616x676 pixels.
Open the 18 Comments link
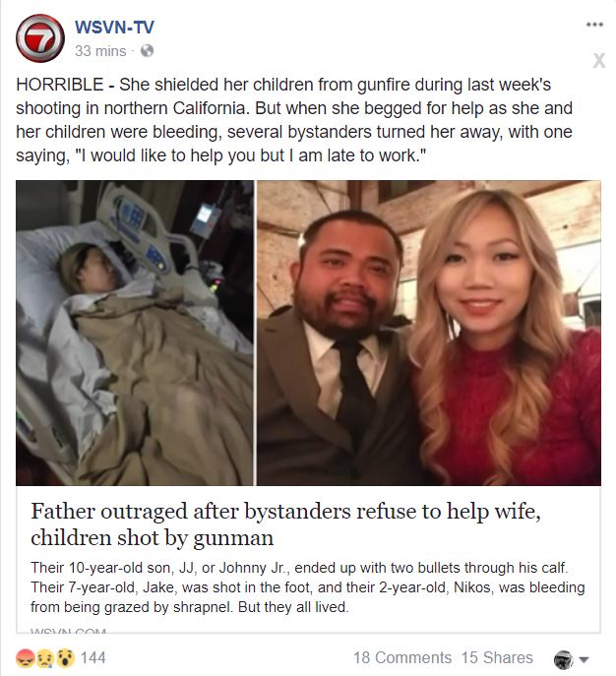click(x=402, y=658)
